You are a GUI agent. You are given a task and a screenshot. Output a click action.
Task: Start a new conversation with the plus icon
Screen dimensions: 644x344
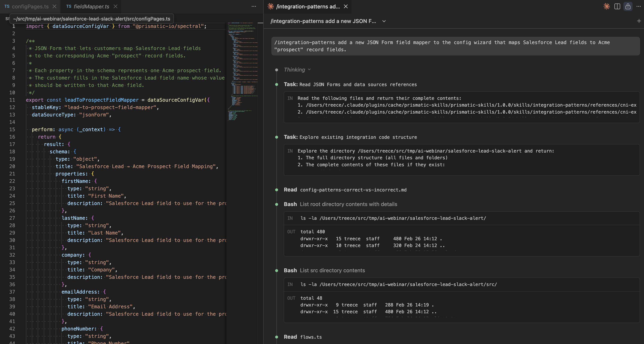639,21
